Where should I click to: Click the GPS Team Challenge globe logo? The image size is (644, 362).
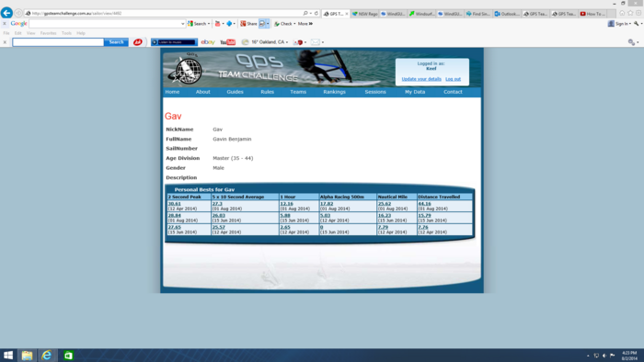(187, 70)
